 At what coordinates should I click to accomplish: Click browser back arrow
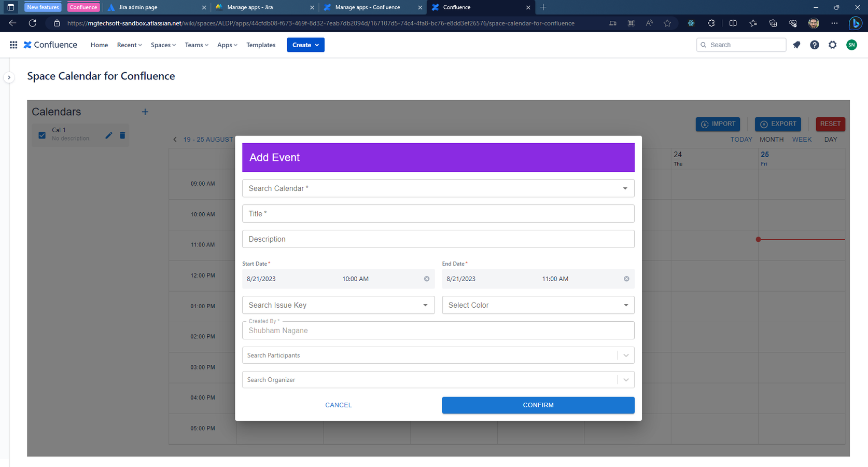pyautogui.click(x=12, y=23)
